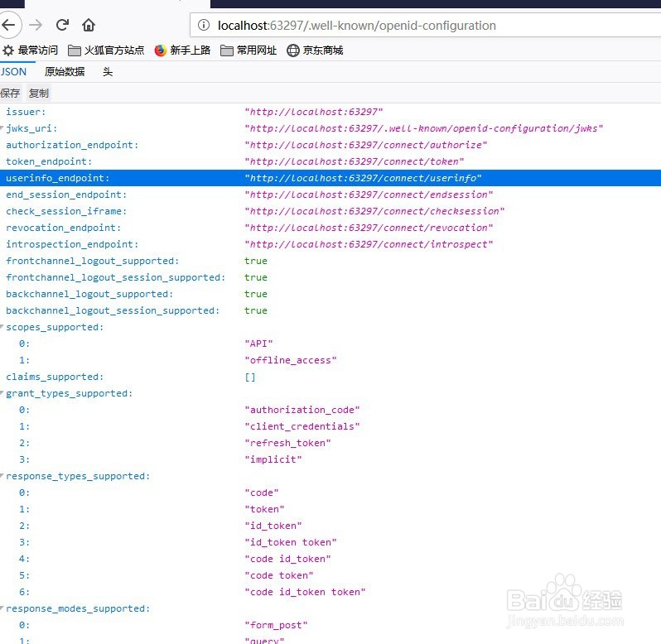Reload the page with the refresh icon
This screenshot has width=661, height=644.
tap(62, 25)
